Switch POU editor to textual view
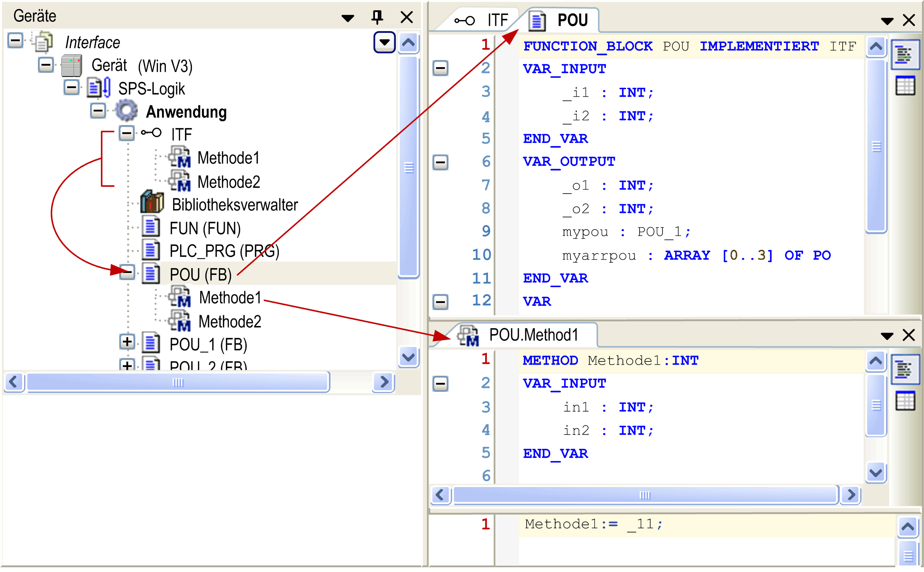The height and width of the screenshot is (572, 924). tap(905, 55)
